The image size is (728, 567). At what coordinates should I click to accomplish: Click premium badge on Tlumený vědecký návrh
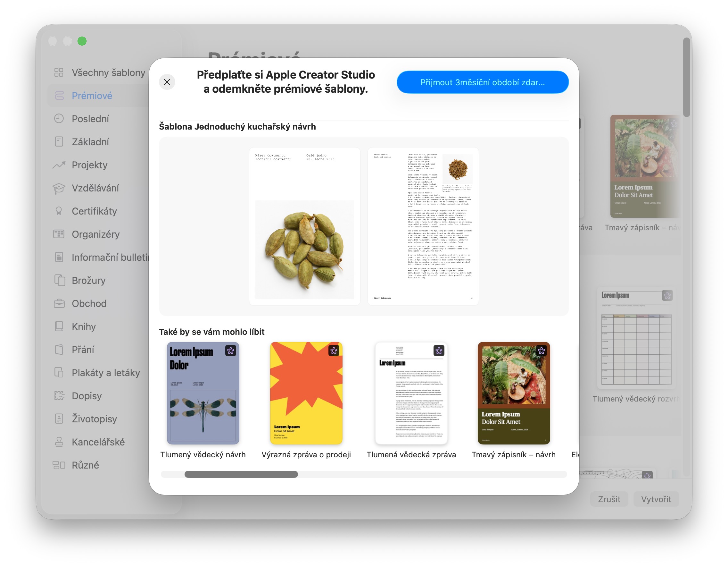230,351
